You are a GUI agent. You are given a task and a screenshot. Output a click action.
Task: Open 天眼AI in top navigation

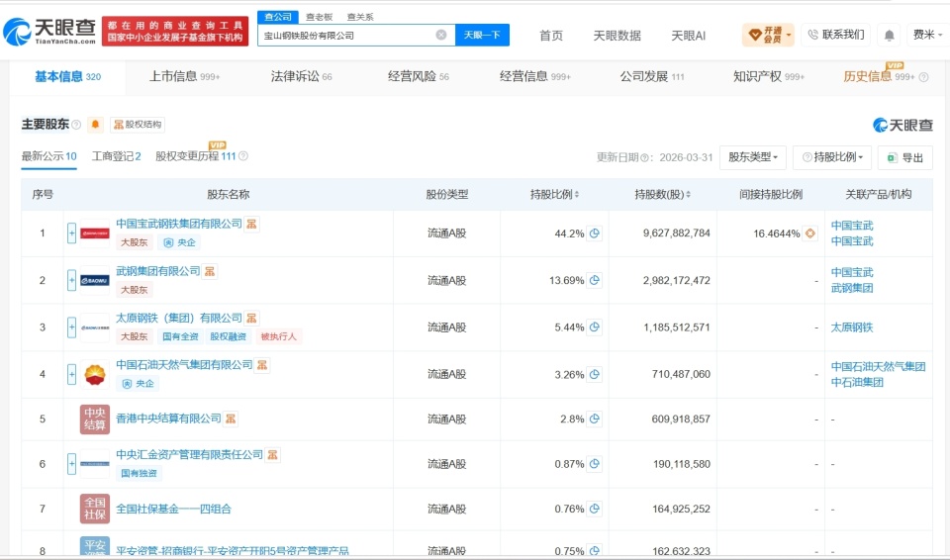point(689,36)
